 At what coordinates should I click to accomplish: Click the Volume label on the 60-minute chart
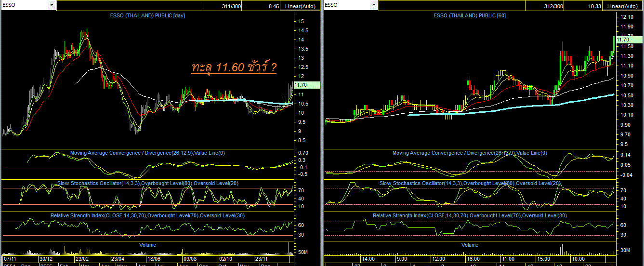[x=470, y=245]
